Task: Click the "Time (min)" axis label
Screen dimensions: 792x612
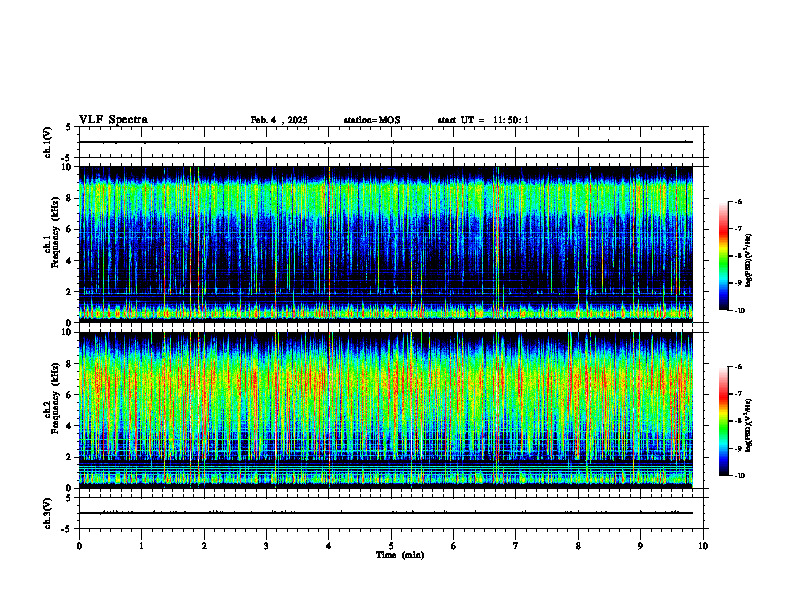Action: (400, 555)
